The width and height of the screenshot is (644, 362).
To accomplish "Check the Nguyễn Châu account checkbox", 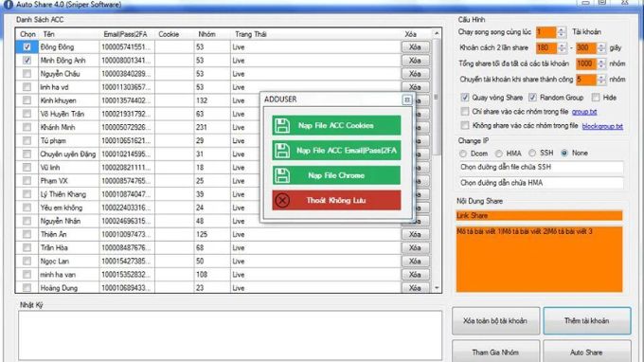I will (x=27, y=74).
